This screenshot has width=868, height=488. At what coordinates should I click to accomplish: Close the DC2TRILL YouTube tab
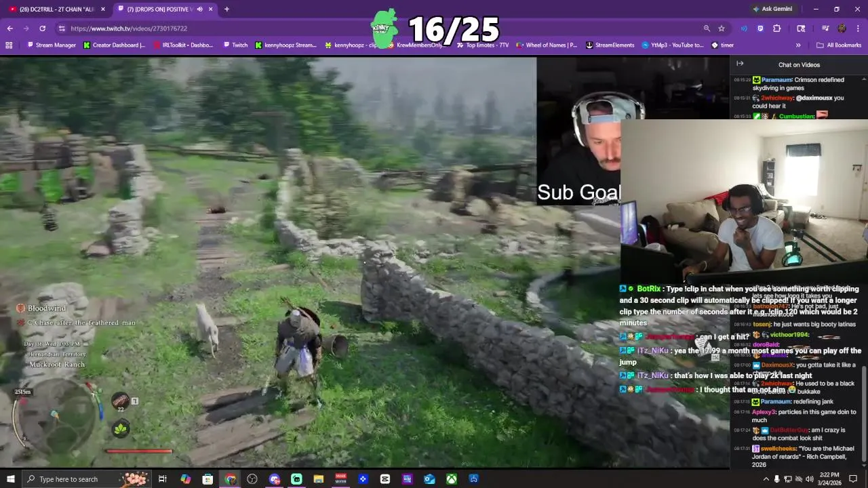(x=103, y=9)
